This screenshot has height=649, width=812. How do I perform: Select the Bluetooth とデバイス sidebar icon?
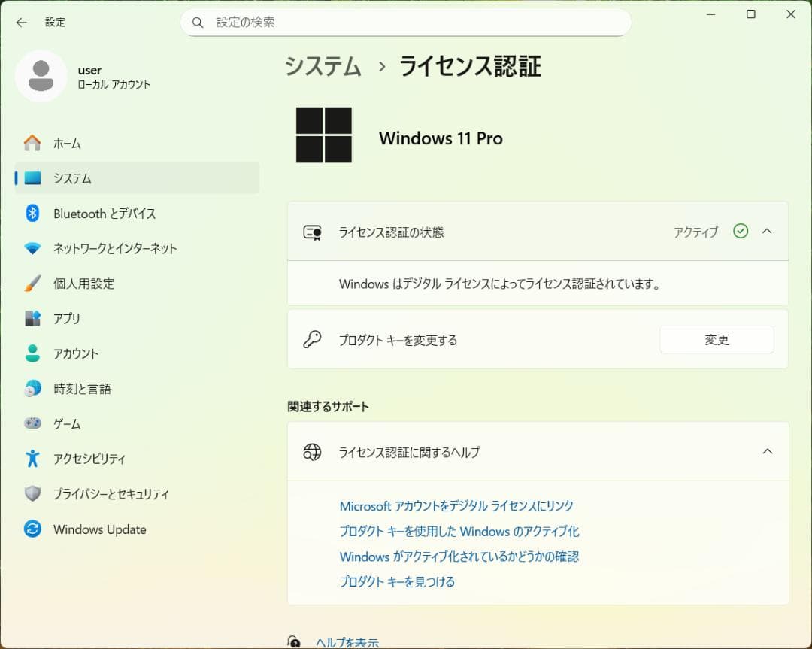pos(32,214)
